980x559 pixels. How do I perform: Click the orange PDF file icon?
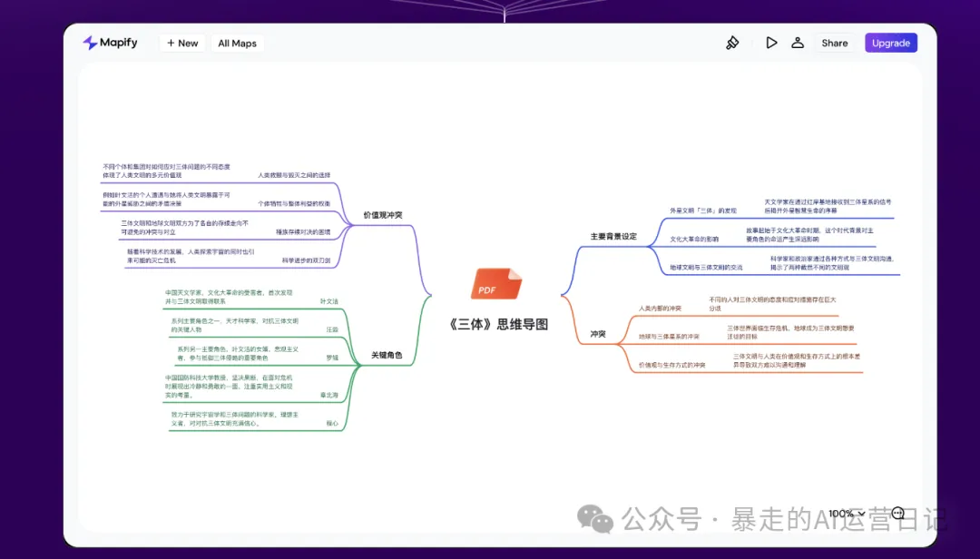click(496, 284)
